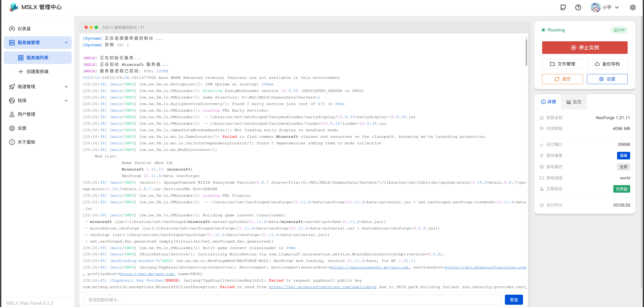Switch to the 监控 monitoring tab
The width and height of the screenshot is (644, 307).
tap(574, 102)
